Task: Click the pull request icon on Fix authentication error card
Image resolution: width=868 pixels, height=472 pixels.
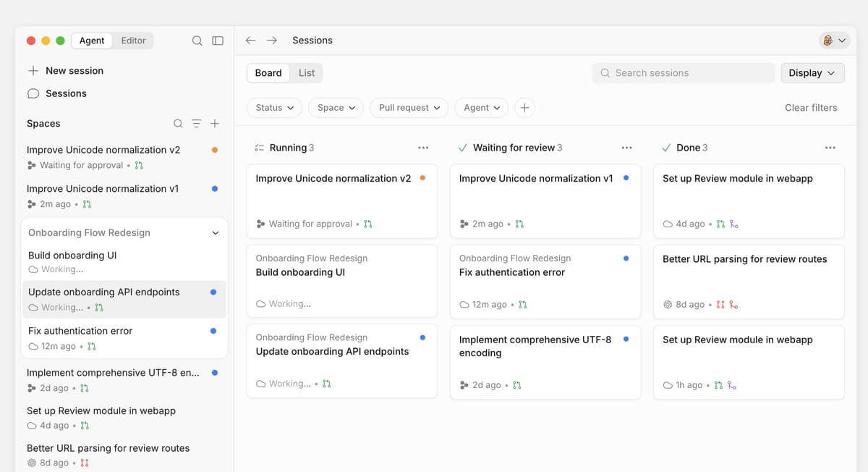Action: [x=523, y=305]
